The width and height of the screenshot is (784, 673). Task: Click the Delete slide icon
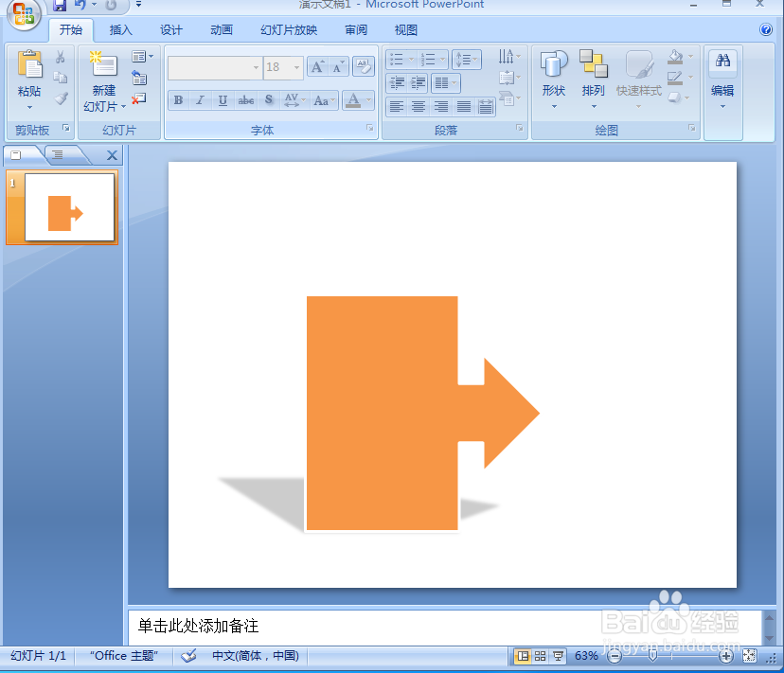138,99
